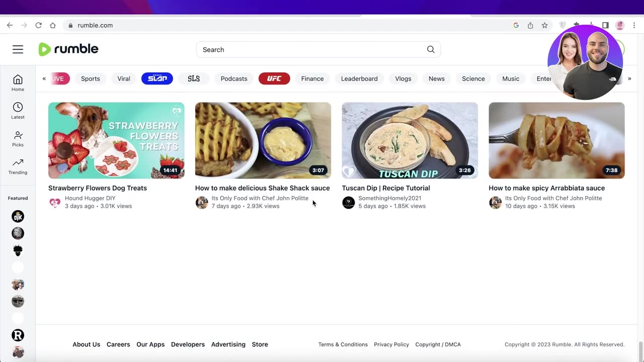Select the LIVE category chip

point(59,78)
